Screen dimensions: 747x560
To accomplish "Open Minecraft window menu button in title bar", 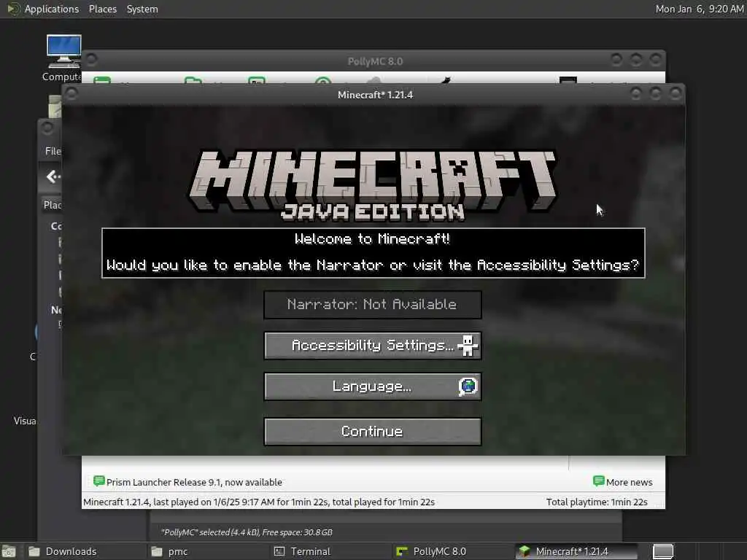I will [71, 94].
